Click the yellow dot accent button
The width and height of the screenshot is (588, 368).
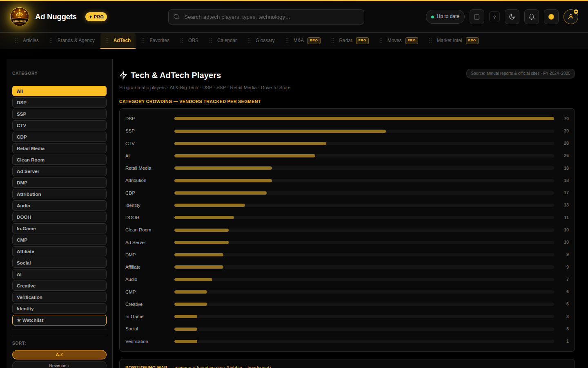(551, 17)
